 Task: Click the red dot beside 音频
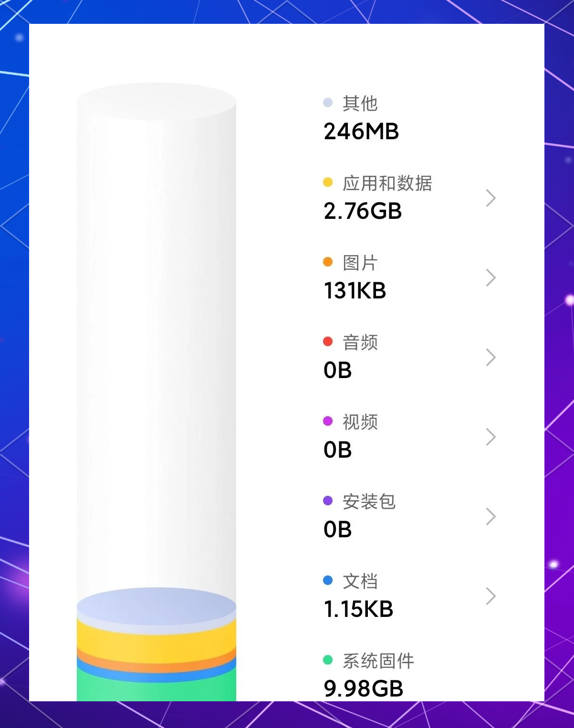[x=328, y=341]
